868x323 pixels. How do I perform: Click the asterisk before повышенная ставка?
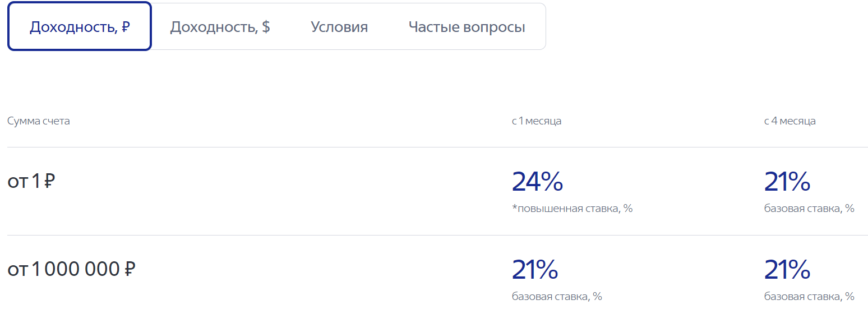pos(514,207)
